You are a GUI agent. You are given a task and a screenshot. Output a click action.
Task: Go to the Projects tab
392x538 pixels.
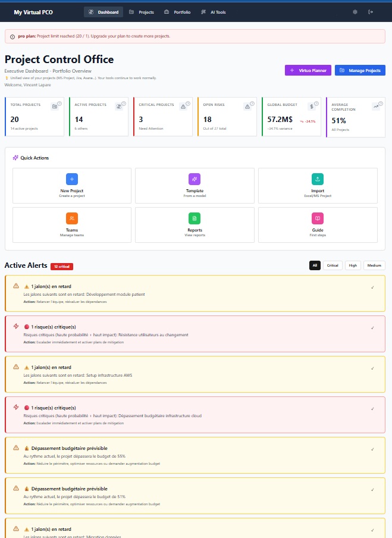pyautogui.click(x=142, y=12)
